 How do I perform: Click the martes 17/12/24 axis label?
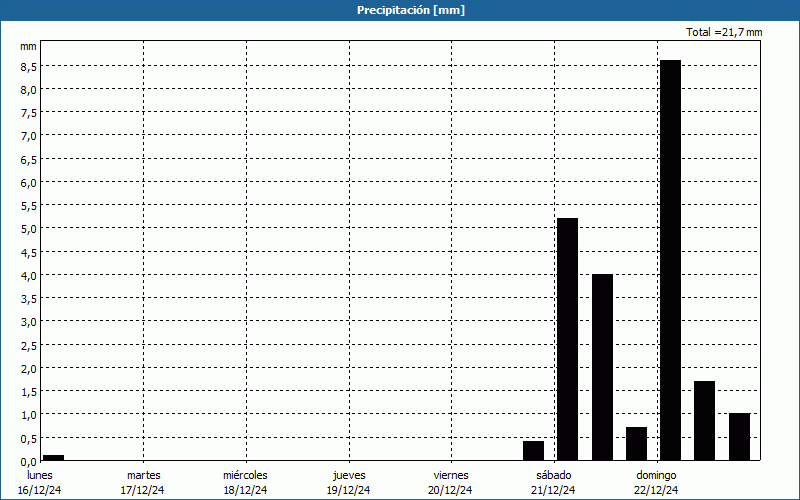(143, 483)
